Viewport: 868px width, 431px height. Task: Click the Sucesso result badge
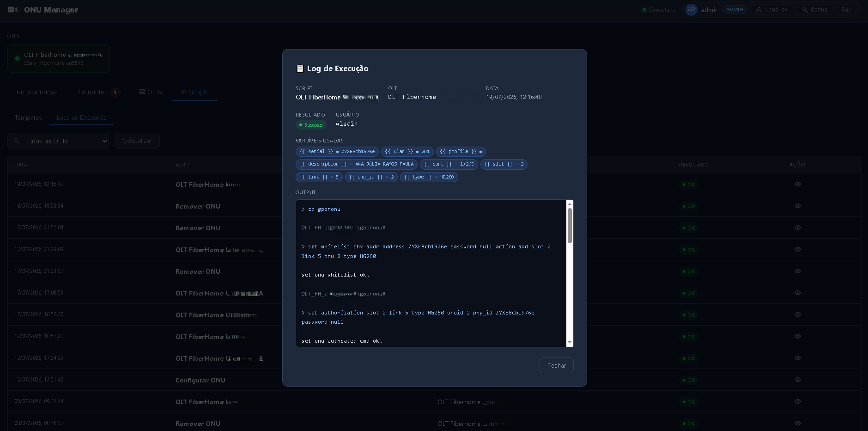[x=311, y=125]
